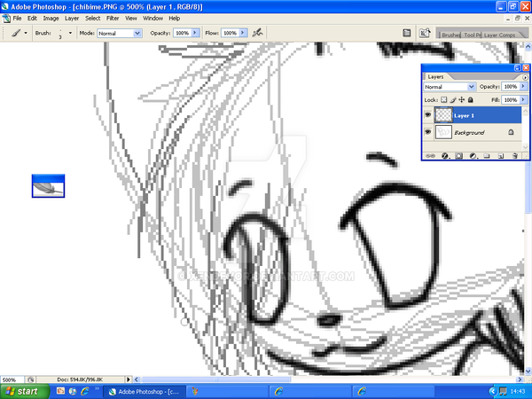Open the Filter menu

point(113,19)
